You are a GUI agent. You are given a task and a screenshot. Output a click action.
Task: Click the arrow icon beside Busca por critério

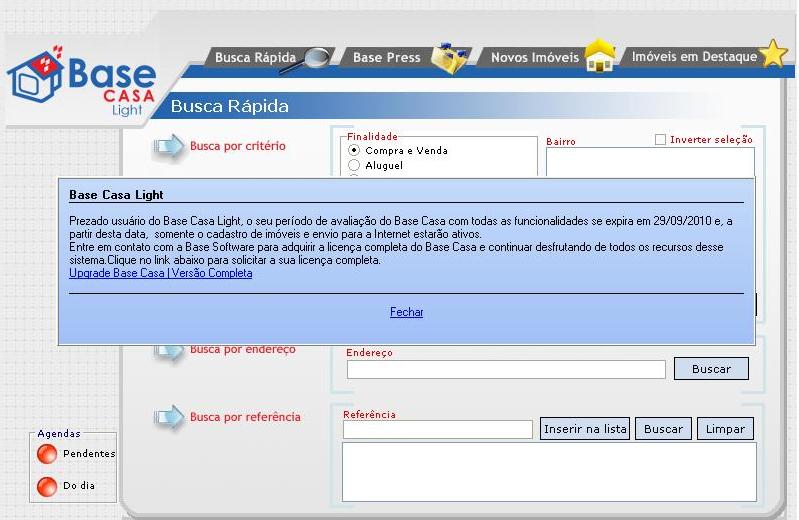point(168,147)
